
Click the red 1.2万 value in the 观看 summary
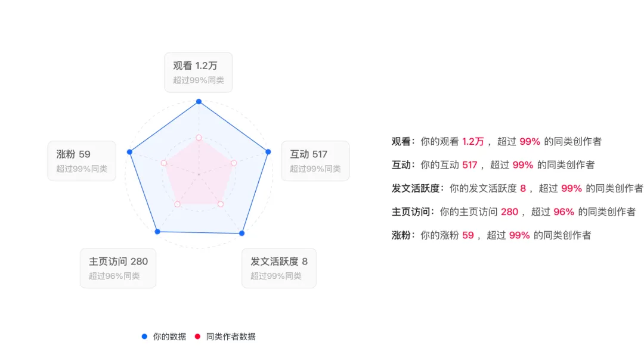tap(473, 142)
